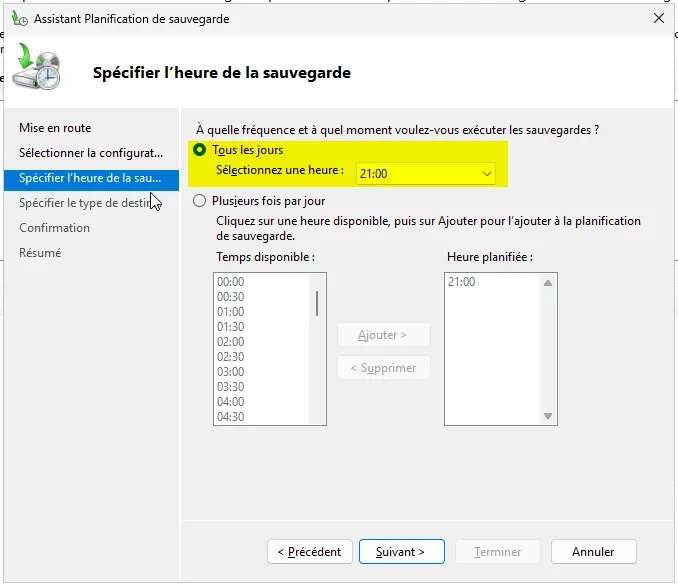Screen dimensions: 678x586
Task: Close the Assistant Planification de sauvegarde window
Action: tap(658, 18)
